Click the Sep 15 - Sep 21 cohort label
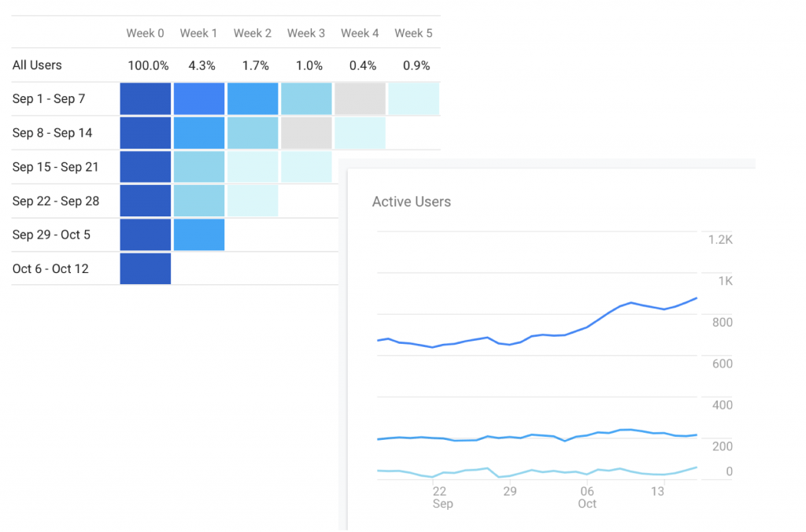The image size is (806, 532). pos(55,167)
